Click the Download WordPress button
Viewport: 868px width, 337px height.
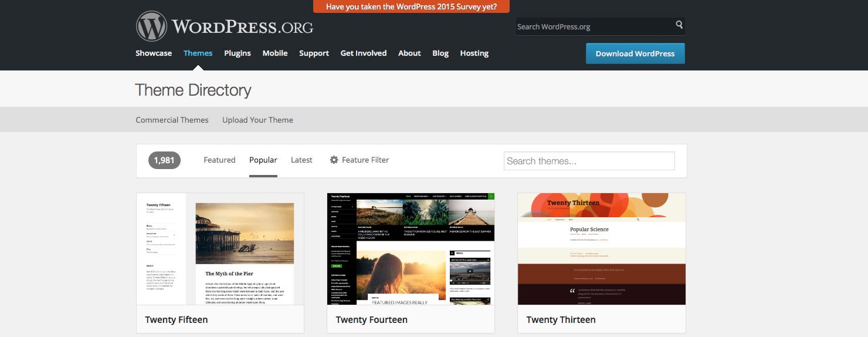pyautogui.click(x=635, y=53)
